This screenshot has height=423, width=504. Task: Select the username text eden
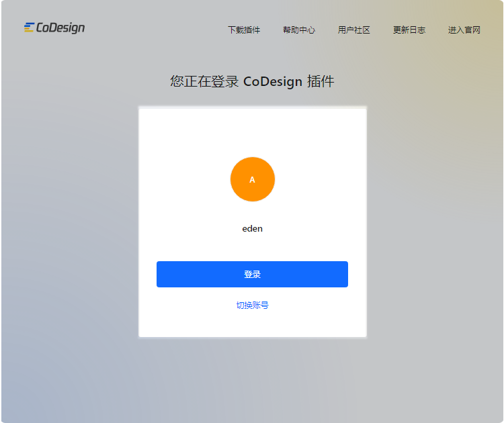pos(252,229)
